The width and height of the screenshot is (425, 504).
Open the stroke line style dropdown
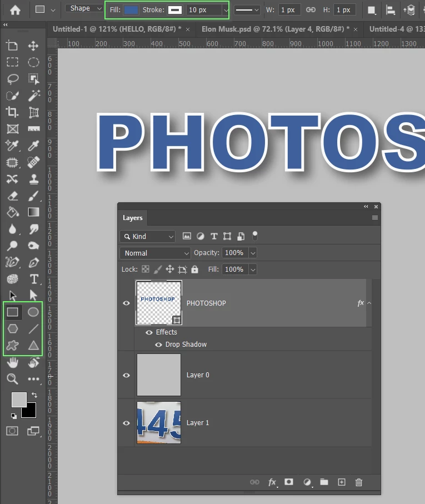(x=247, y=10)
